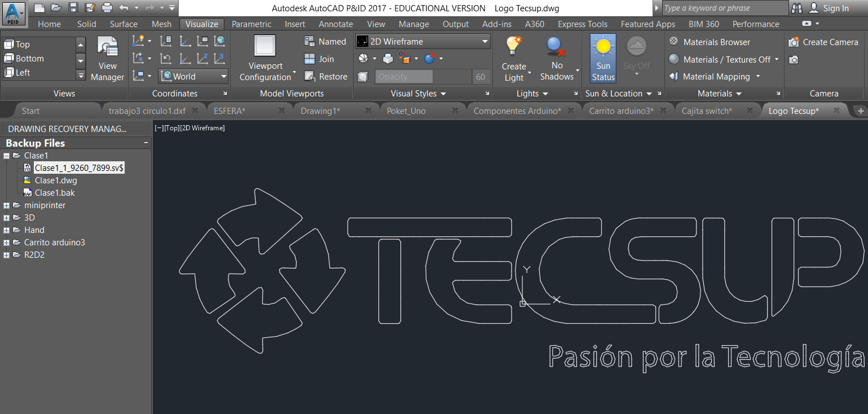Select Clase1.dwg in Backup Files

click(x=56, y=180)
